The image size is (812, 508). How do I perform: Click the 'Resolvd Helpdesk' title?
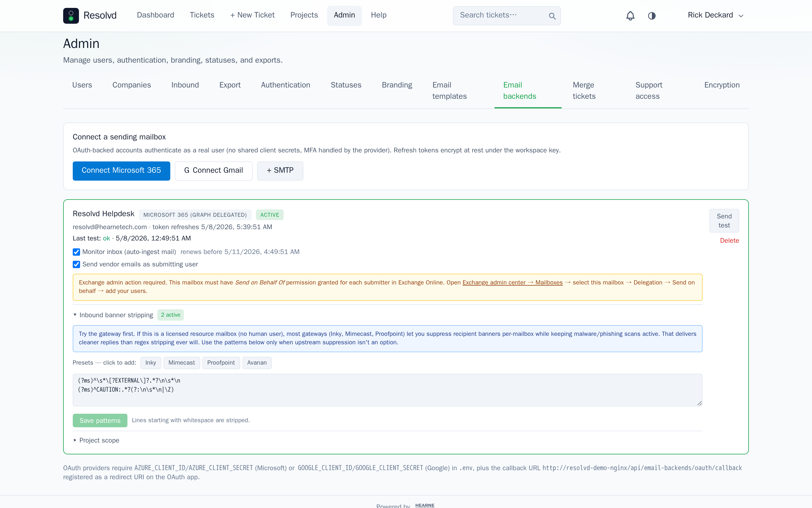103,214
